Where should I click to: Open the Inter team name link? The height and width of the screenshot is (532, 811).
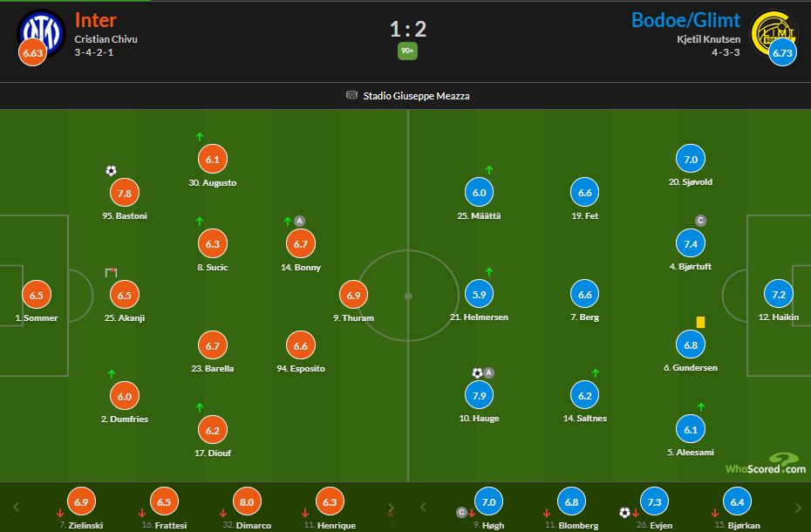tap(96, 20)
